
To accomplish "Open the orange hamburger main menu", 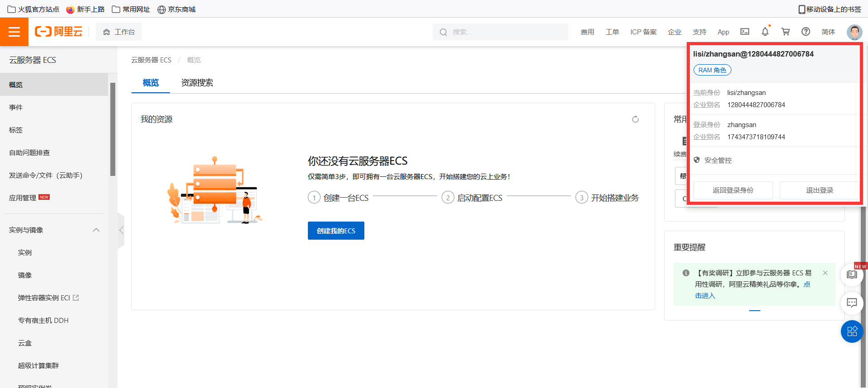I will (x=14, y=32).
